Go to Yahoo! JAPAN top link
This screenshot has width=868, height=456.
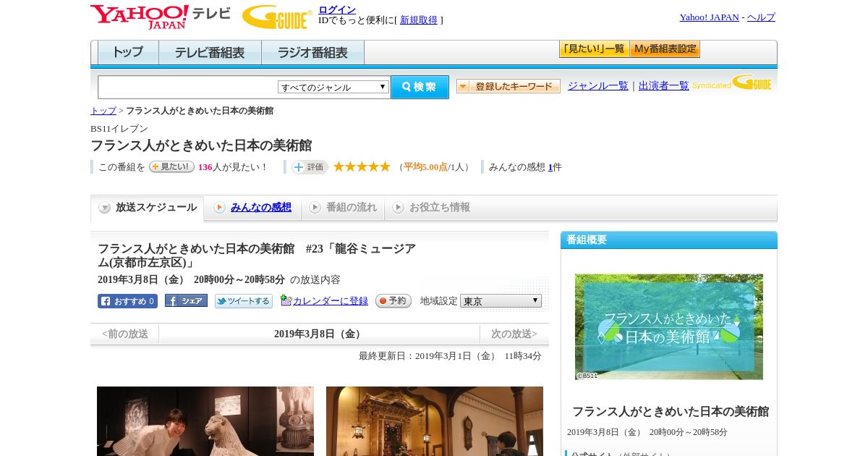pos(709,17)
